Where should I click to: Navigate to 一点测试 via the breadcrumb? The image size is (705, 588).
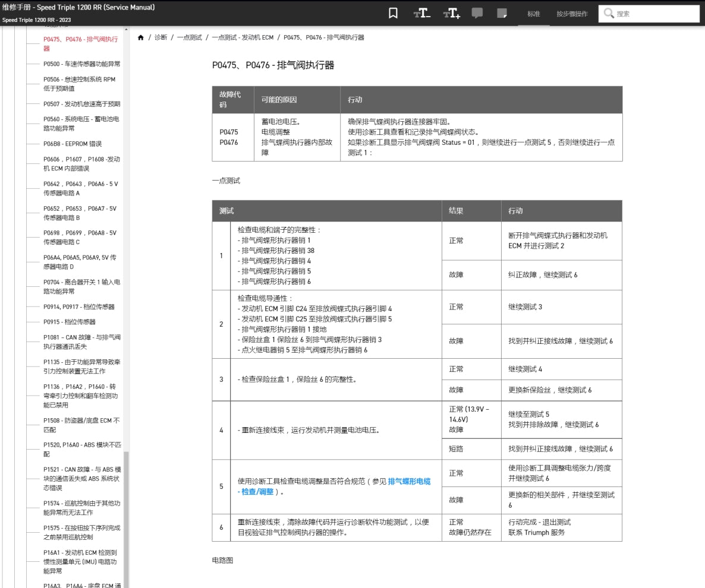click(x=188, y=37)
